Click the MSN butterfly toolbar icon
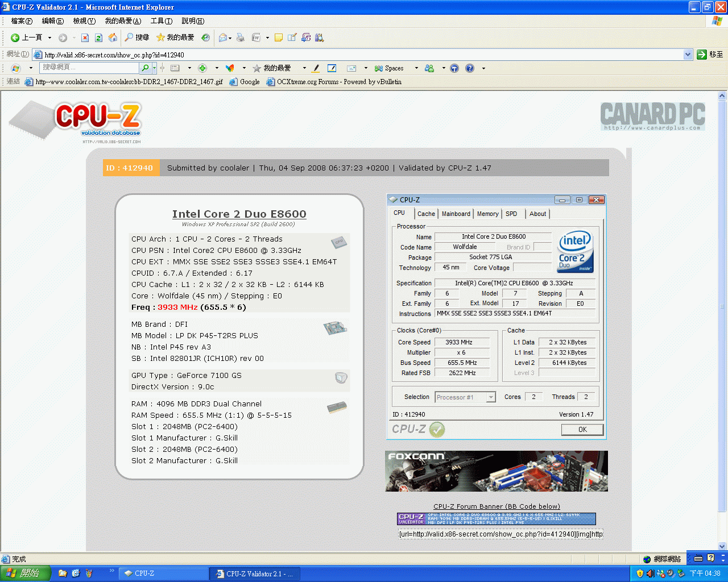The height and width of the screenshot is (582, 728). [230, 68]
